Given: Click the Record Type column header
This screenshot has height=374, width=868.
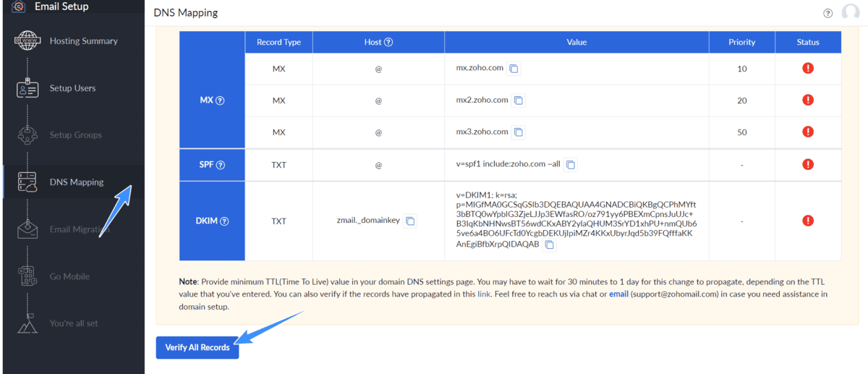Looking at the screenshot, I should (278, 42).
